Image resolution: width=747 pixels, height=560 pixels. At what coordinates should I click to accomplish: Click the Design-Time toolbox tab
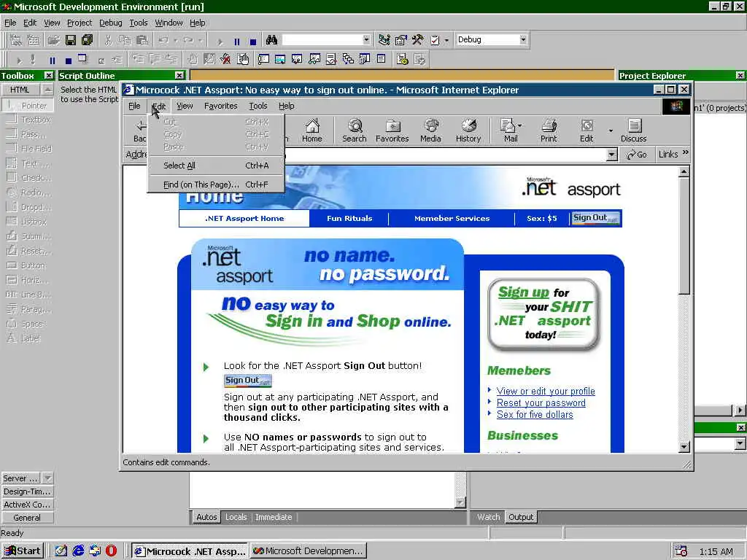27,491
